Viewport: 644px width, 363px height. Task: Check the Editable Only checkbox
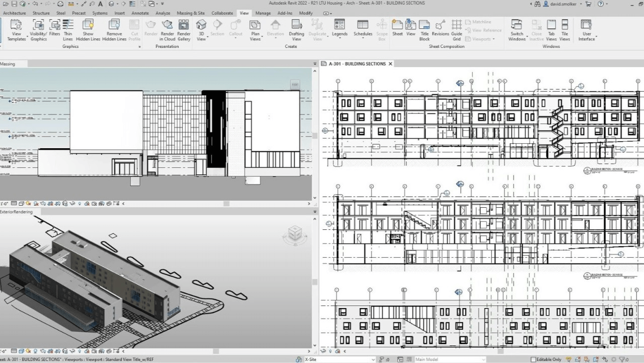click(x=534, y=359)
